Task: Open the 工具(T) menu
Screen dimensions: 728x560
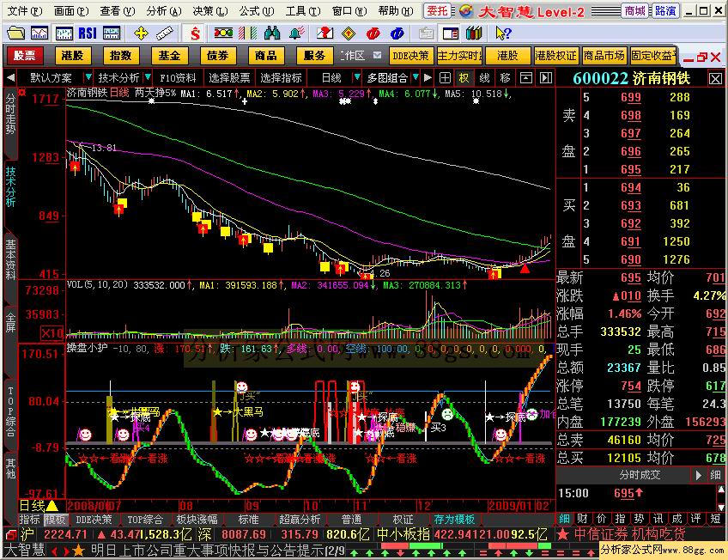Action: (303, 10)
